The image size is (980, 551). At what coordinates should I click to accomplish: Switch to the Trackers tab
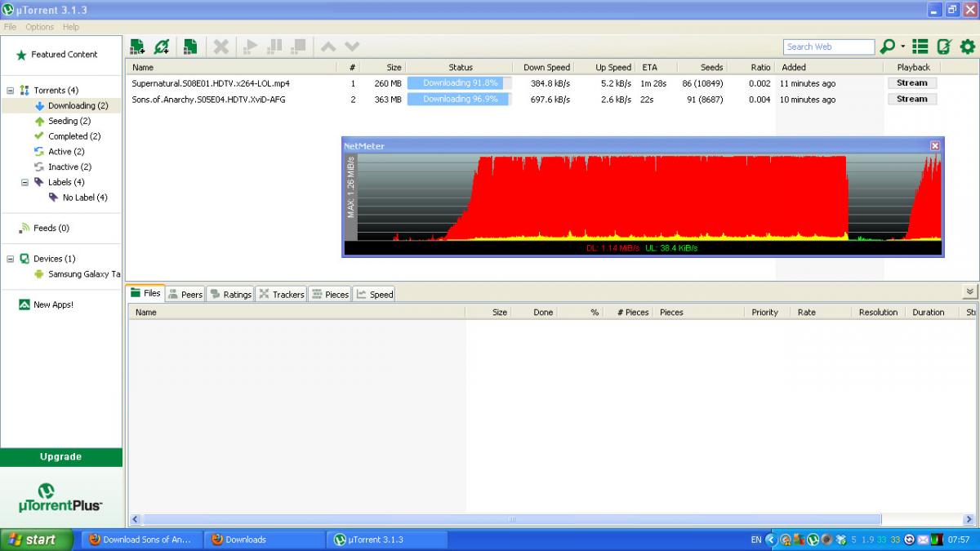click(282, 294)
